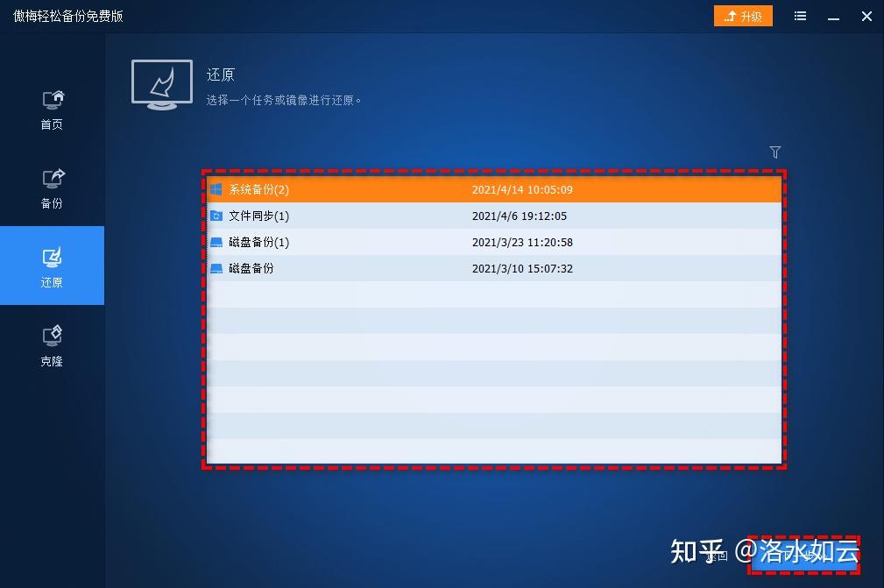The width and height of the screenshot is (884, 588).
Task: Click the filter funnel icon
Action: pyautogui.click(x=774, y=152)
